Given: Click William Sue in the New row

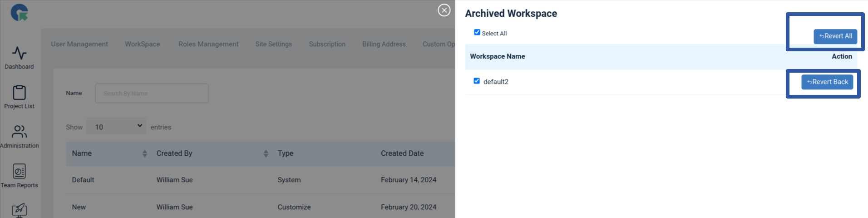Looking at the screenshot, I should click(x=175, y=207).
